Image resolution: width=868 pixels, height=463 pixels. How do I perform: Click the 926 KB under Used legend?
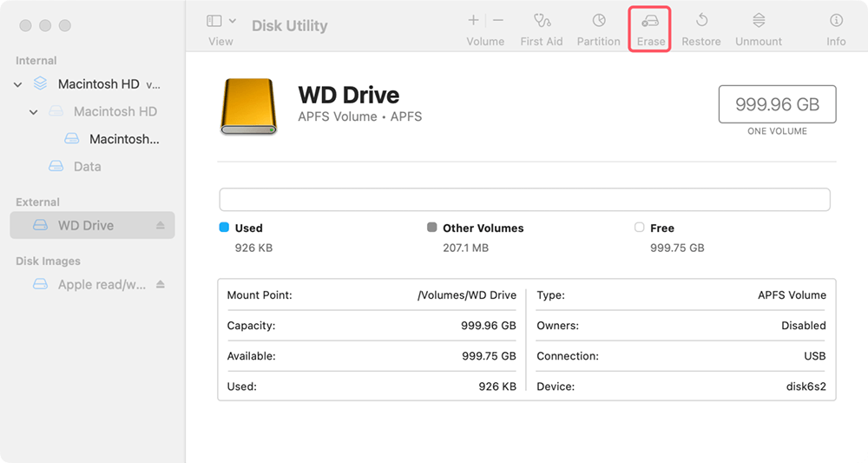tap(253, 248)
